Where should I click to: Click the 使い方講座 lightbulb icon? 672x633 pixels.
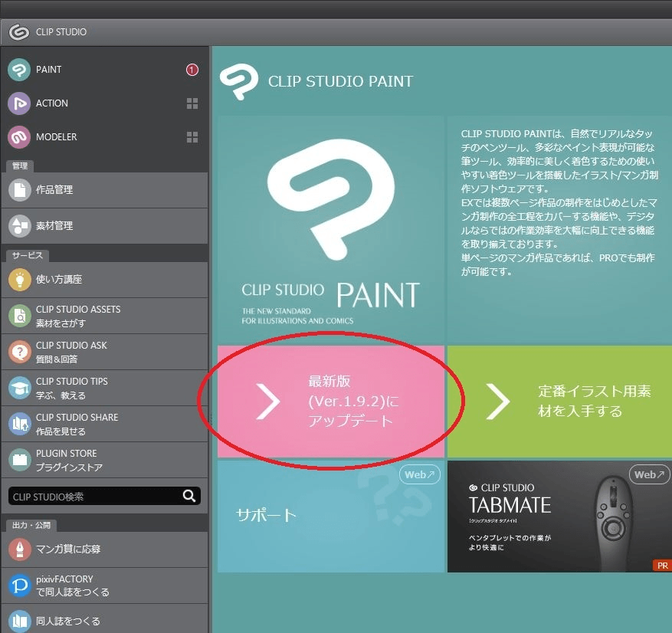20,280
